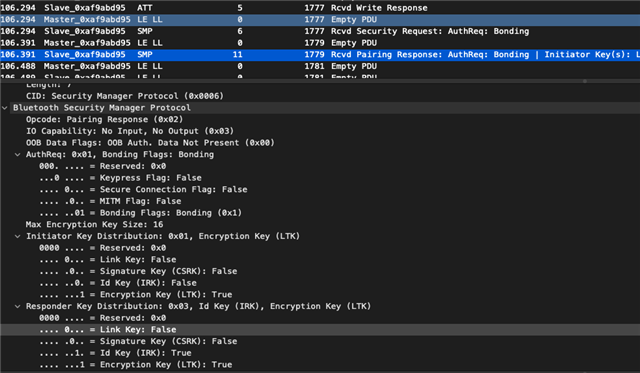Select Max Encryption Key Size: 16 field
Screen dimensions: 640x373
click(x=94, y=224)
